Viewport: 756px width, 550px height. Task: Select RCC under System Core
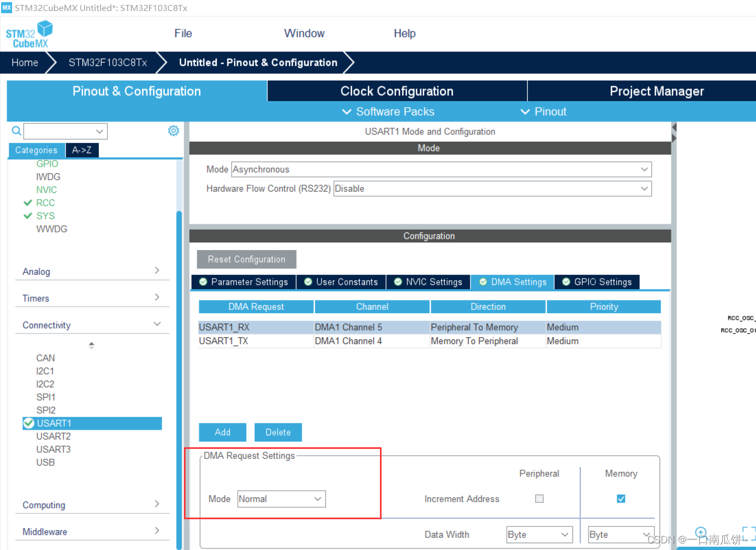pyautogui.click(x=46, y=203)
